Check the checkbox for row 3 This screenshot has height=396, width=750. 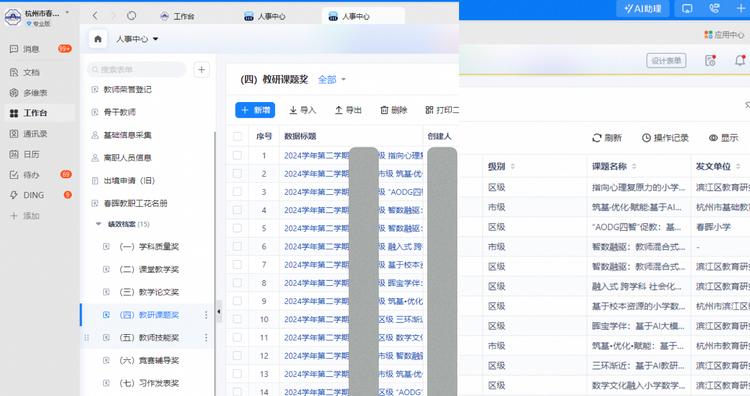pyautogui.click(x=237, y=192)
